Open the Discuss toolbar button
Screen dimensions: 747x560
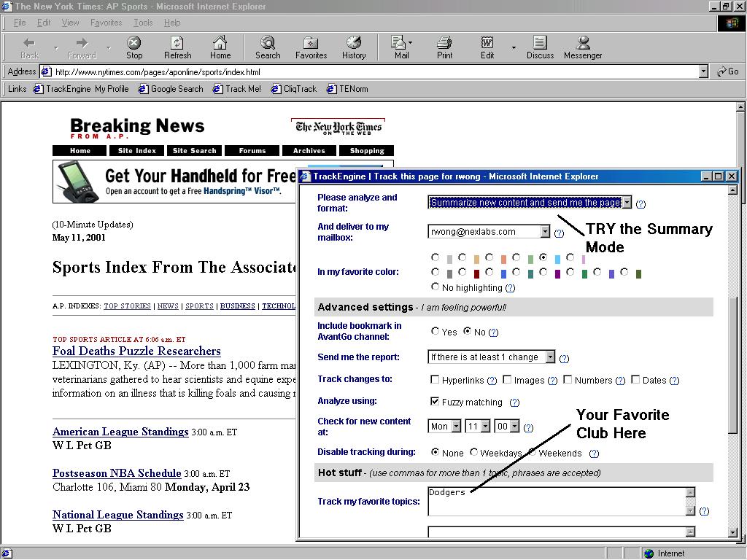click(541, 47)
